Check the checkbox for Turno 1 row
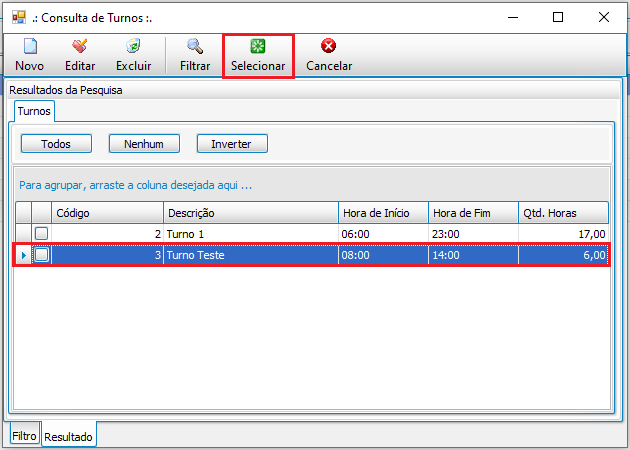630x450 pixels. 41,233
